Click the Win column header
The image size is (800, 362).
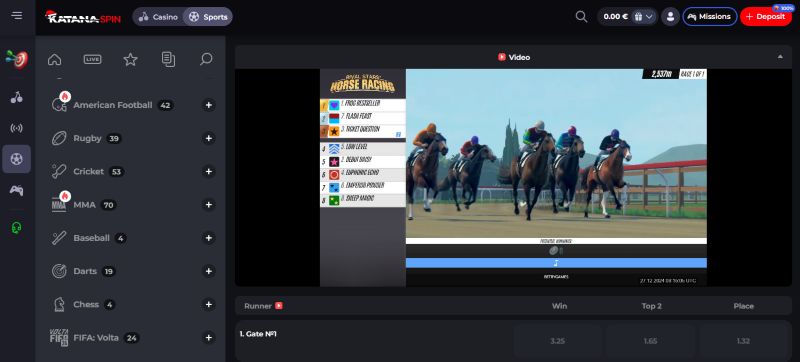pos(559,306)
